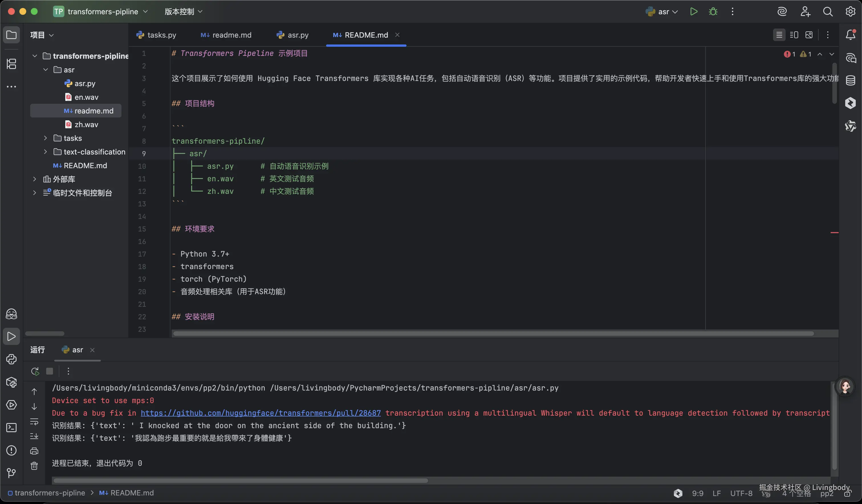Collapse the asr folder
The width and height of the screenshot is (862, 504).
[x=46, y=70]
